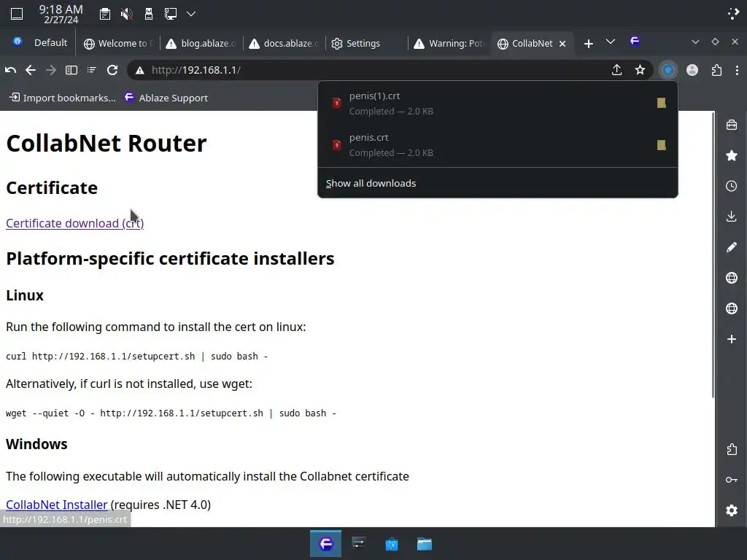
Task: Open passwords key icon in sidebar
Action: coord(732,480)
